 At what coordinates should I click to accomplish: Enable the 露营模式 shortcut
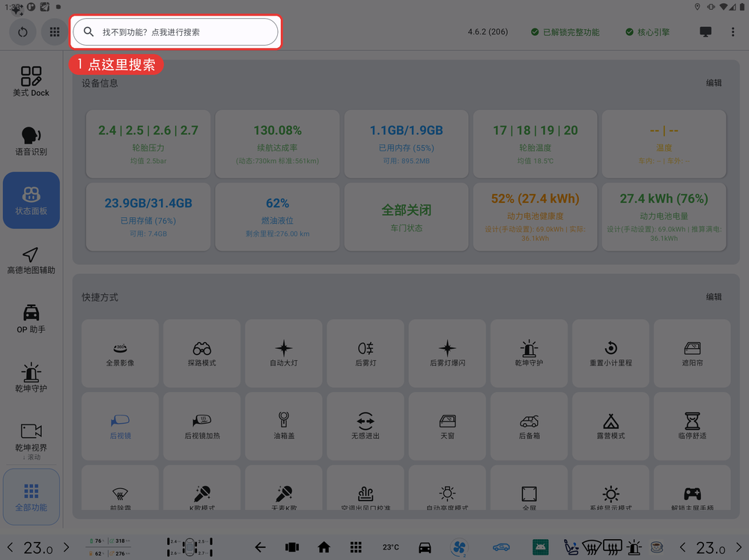(x=610, y=426)
